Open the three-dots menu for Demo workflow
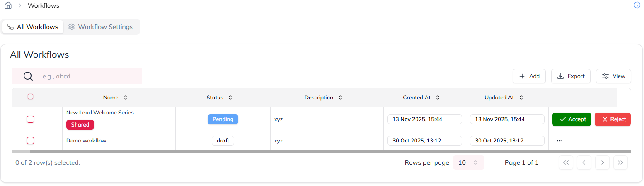The width and height of the screenshot is (644, 186). click(559, 141)
